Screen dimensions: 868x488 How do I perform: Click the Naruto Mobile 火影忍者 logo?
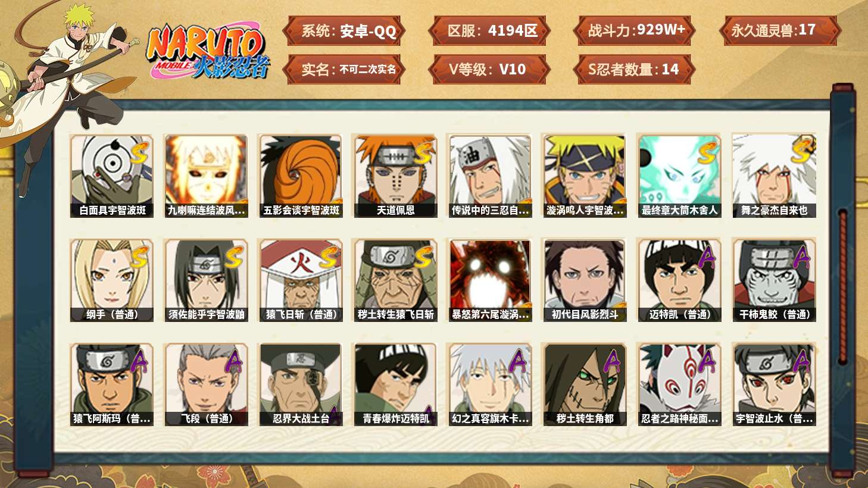click(207, 51)
